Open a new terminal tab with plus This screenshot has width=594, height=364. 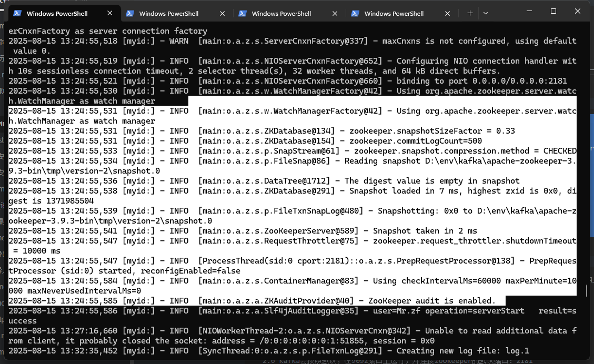[x=470, y=13]
